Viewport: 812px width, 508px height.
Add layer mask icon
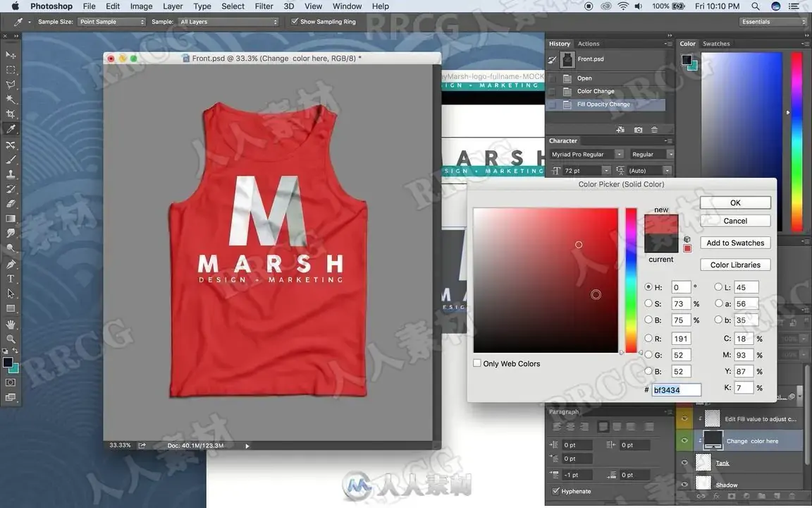click(x=731, y=496)
